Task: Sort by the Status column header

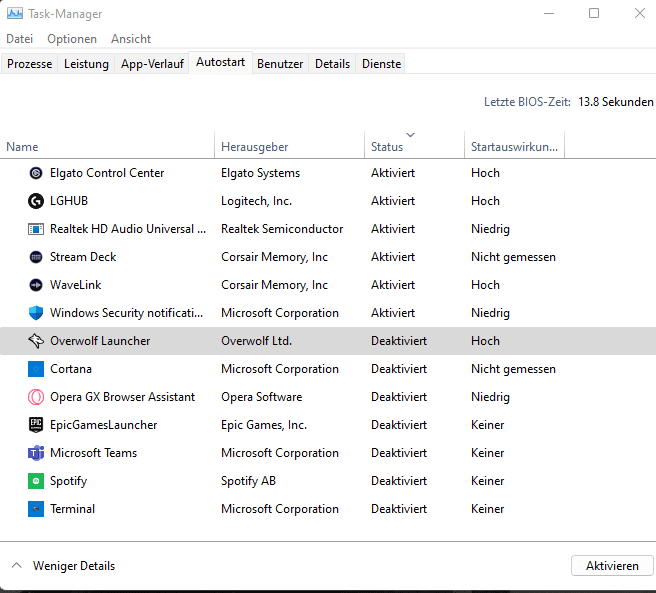Action: click(415, 145)
